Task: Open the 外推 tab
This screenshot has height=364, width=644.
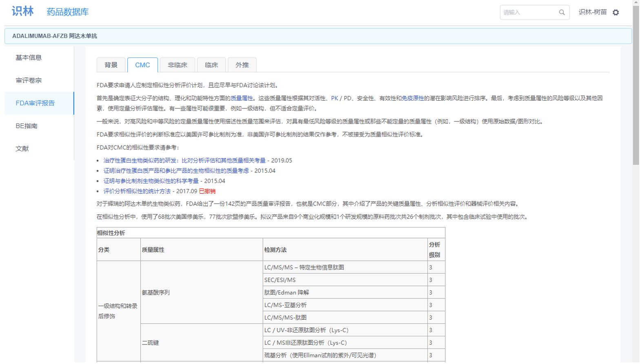Action: click(242, 65)
